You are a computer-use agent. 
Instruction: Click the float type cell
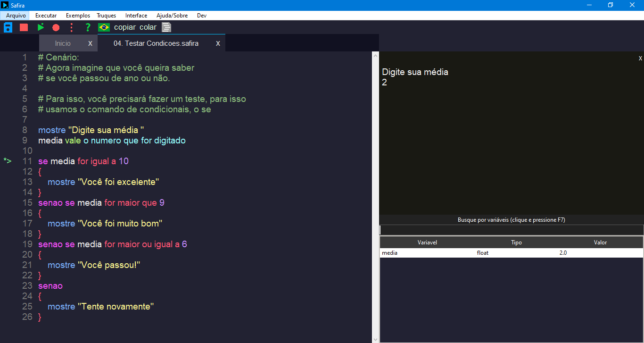pos(483,253)
